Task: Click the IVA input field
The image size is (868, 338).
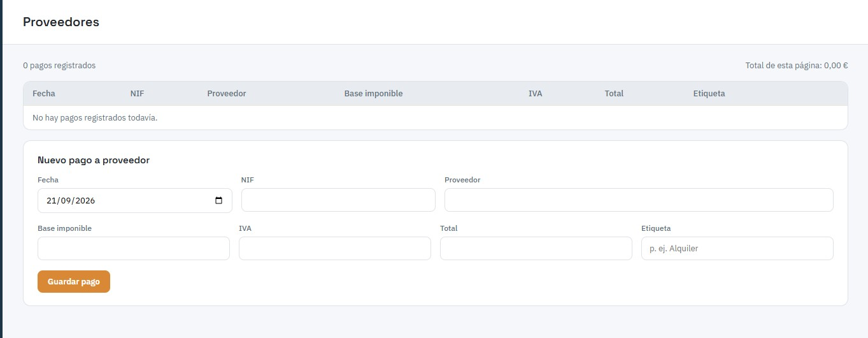Action: pos(335,248)
